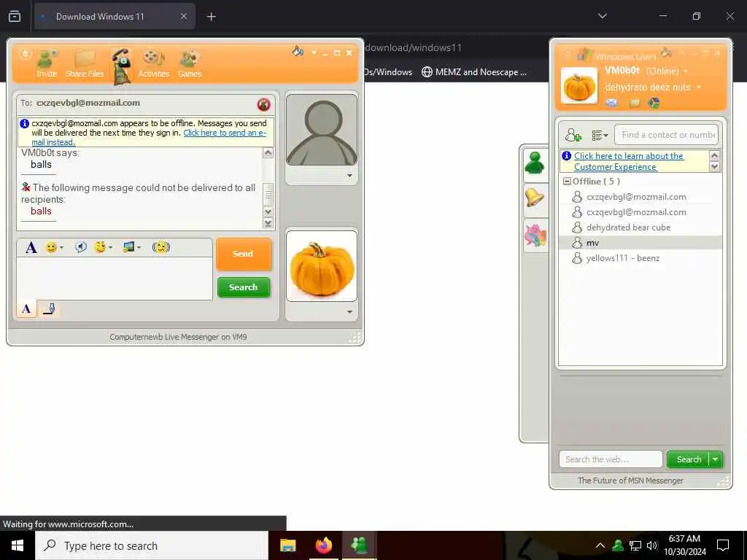The width and height of the screenshot is (747, 560).
Task: Open the list all tabs chevron
Action: (603, 16)
